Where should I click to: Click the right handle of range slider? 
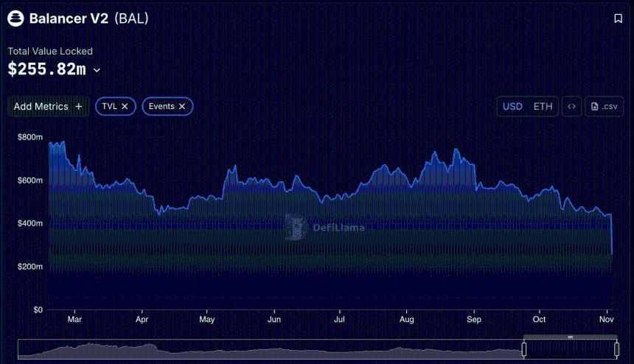616,349
